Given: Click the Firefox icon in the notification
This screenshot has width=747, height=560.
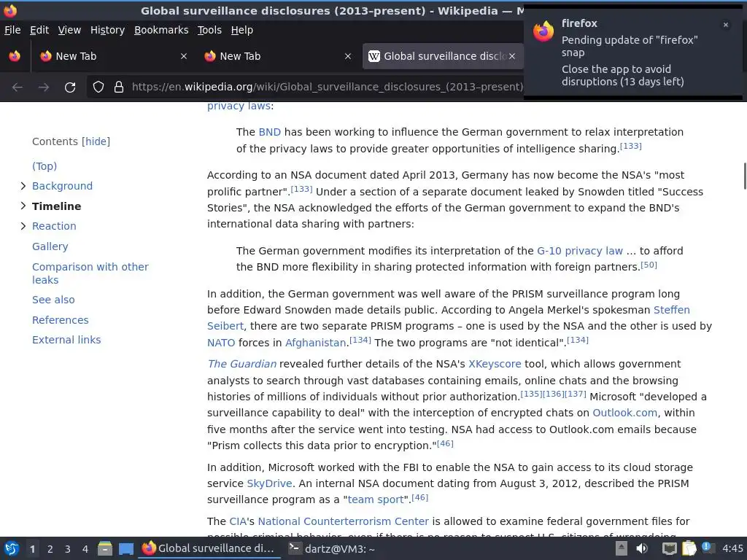Looking at the screenshot, I should 543,31.
